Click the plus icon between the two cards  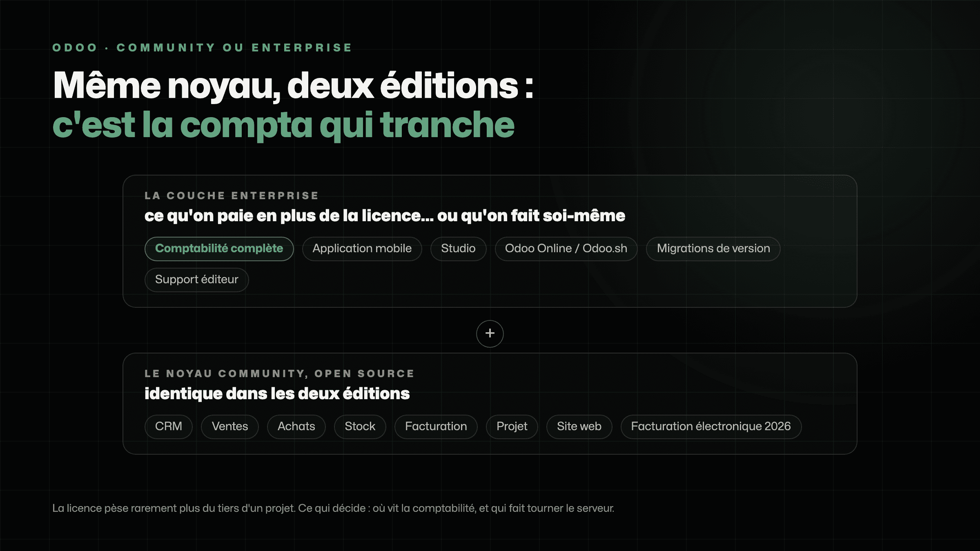[490, 333]
